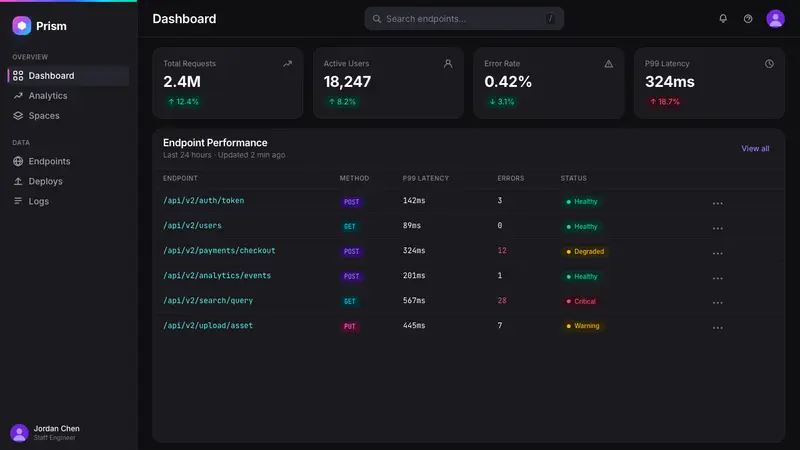
Task: Click the Critical status badge
Action: (x=580, y=302)
